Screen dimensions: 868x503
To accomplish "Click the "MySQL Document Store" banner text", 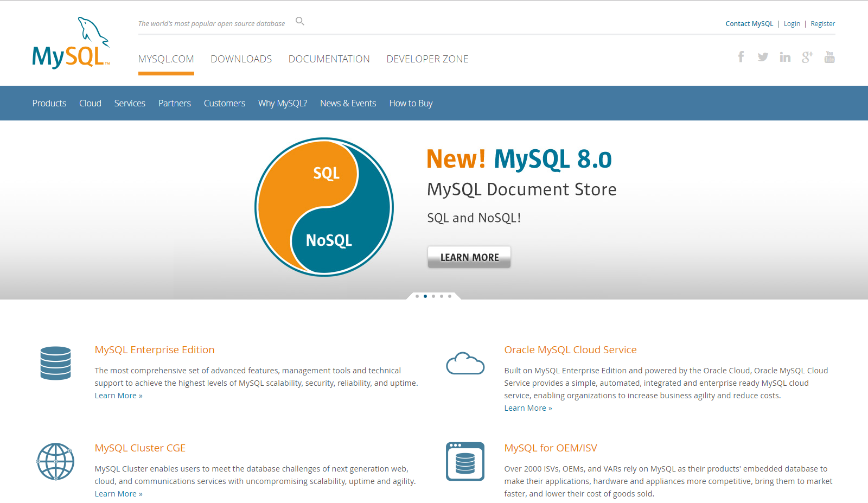I will (x=522, y=189).
